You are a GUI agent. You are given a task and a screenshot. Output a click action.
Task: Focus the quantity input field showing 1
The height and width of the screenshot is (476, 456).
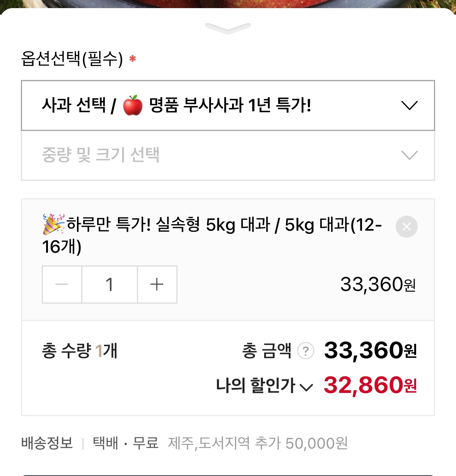[x=109, y=285]
